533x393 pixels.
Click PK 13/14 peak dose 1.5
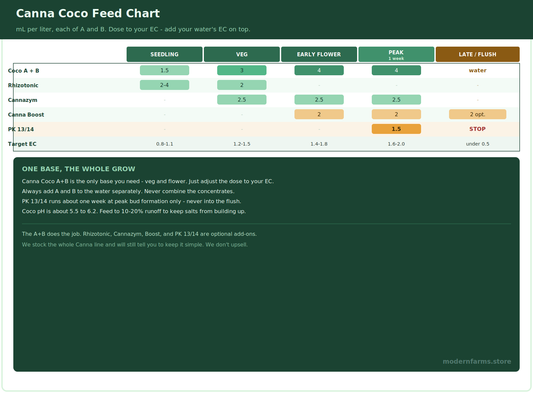click(x=396, y=129)
